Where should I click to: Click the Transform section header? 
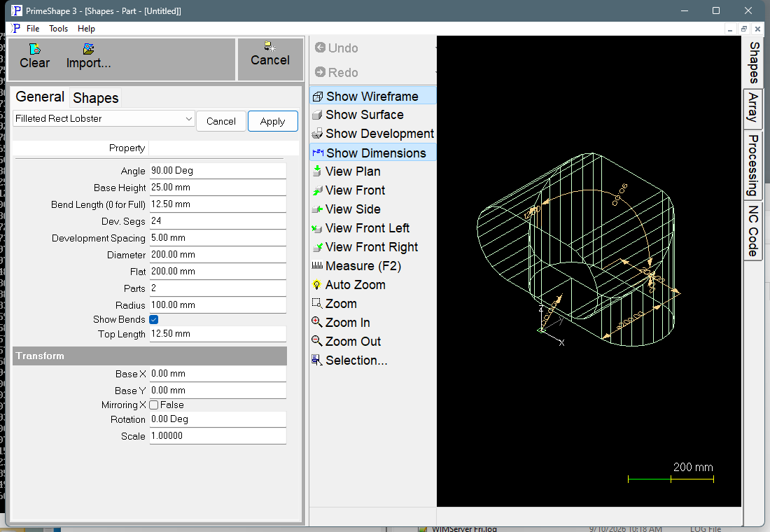150,356
